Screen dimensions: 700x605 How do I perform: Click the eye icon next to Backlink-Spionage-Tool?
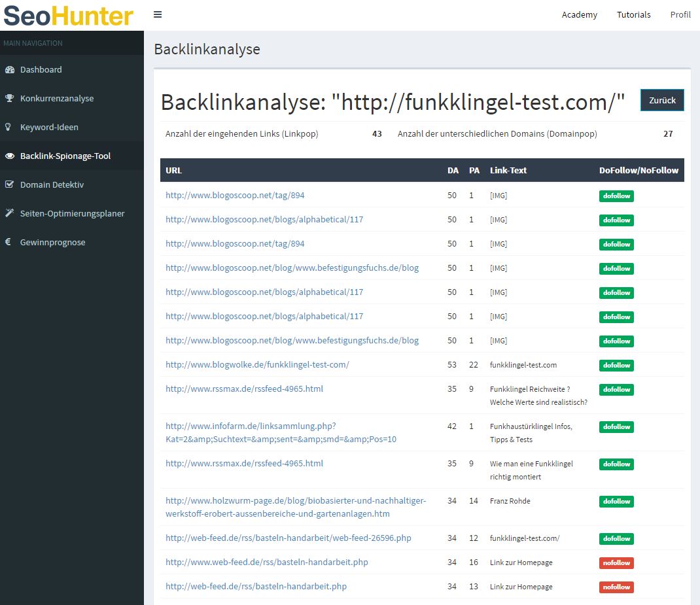pyautogui.click(x=10, y=156)
